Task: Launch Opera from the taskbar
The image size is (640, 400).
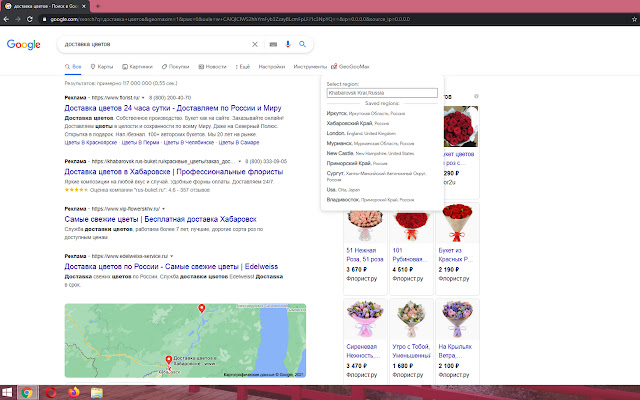Action: (x=51, y=393)
